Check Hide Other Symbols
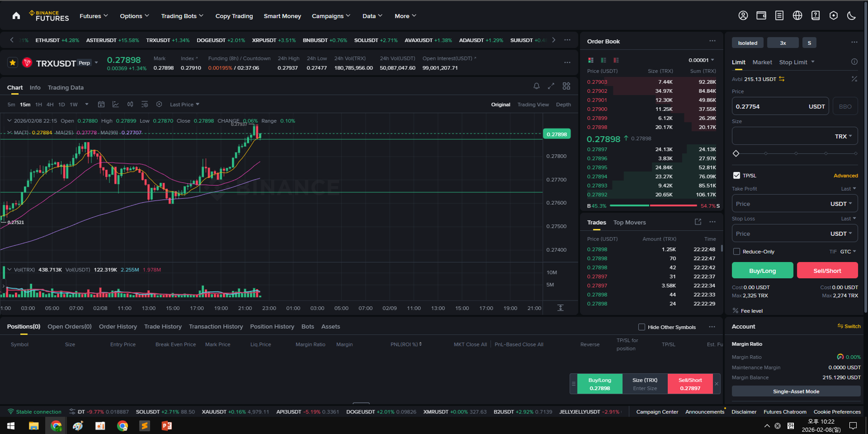868x434 pixels. (x=642, y=327)
